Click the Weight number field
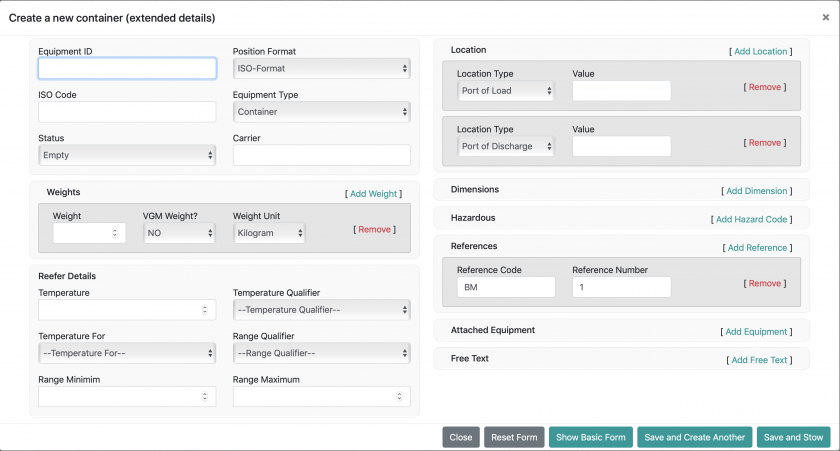This screenshot has width=840, height=451. click(89, 233)
